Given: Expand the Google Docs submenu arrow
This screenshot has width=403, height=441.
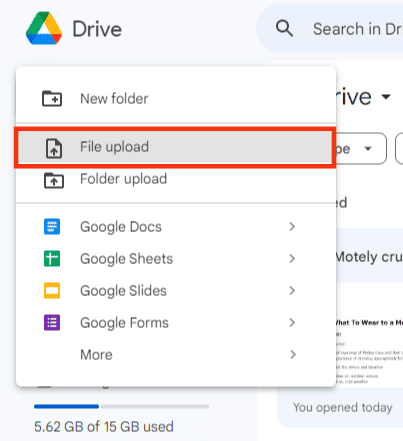Looking at the screenshot, I should (x=292, y=226).
